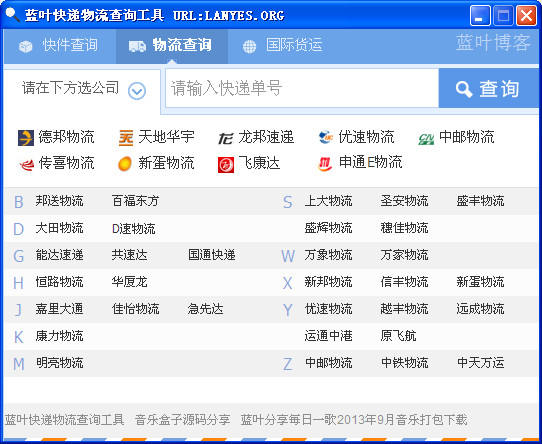
Task: Choose D速物流 company
Action: 134,229
